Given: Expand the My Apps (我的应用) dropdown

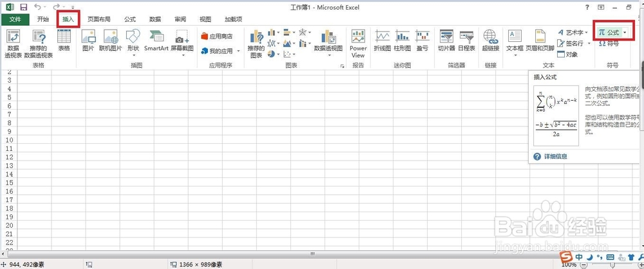Looking at the screenshot, I should coord(238,51).
